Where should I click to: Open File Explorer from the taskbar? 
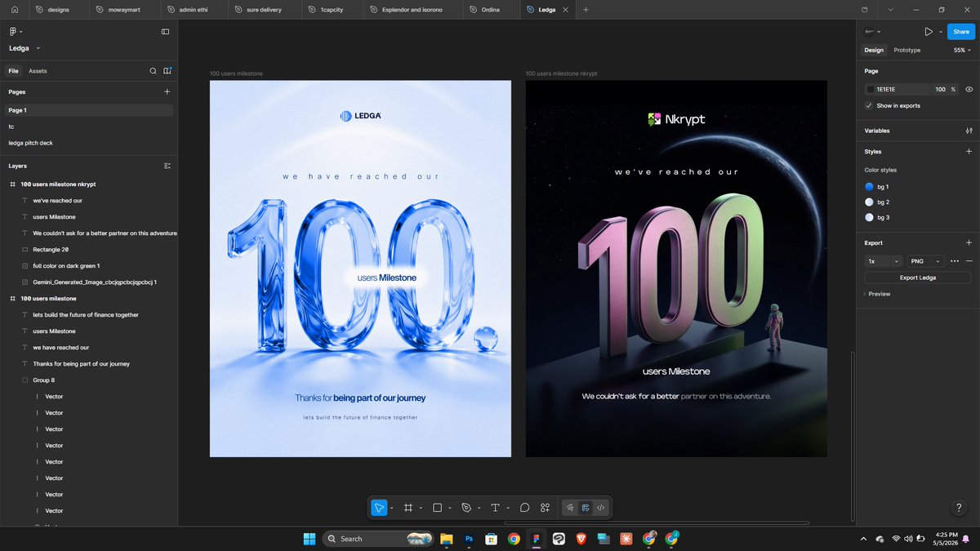click(447, 539)
